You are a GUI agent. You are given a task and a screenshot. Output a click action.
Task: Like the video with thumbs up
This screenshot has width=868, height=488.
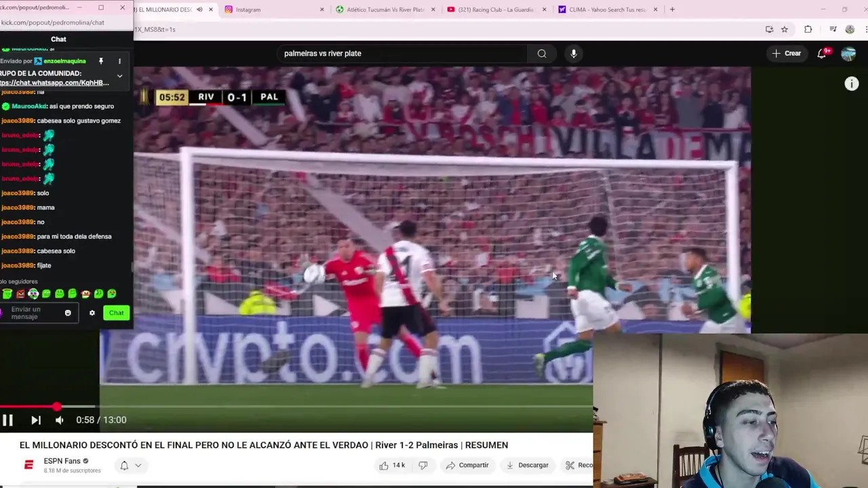pos(392,465)
